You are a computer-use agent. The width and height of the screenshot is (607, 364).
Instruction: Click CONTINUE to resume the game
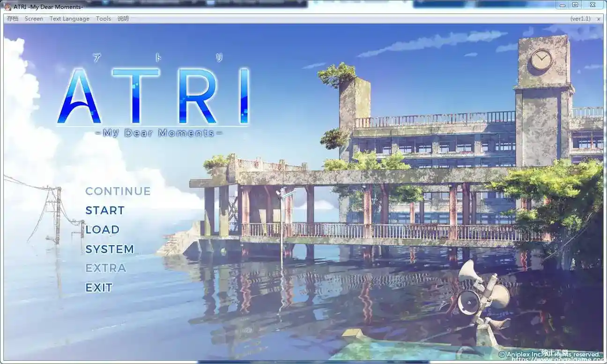[118, 191]
